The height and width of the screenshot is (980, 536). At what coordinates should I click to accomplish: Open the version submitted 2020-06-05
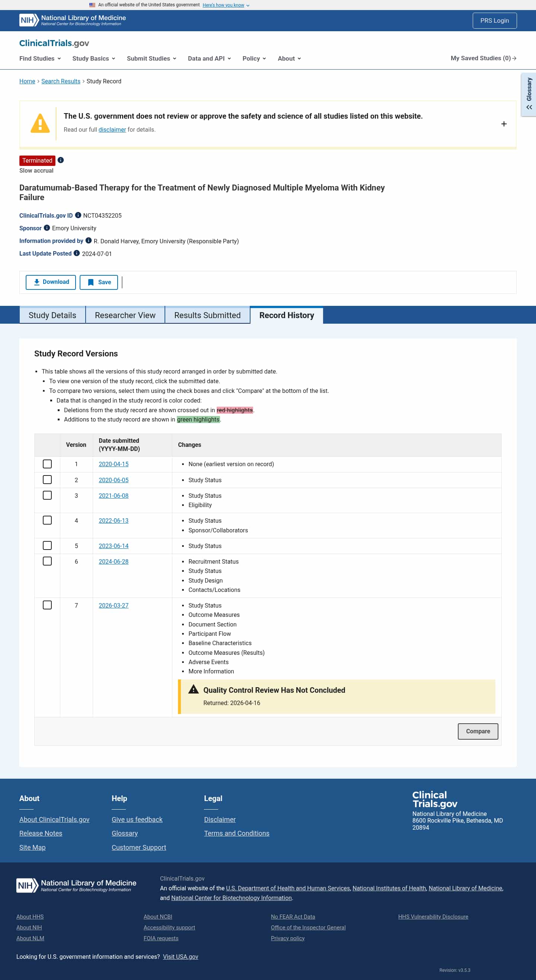point(114,480)
